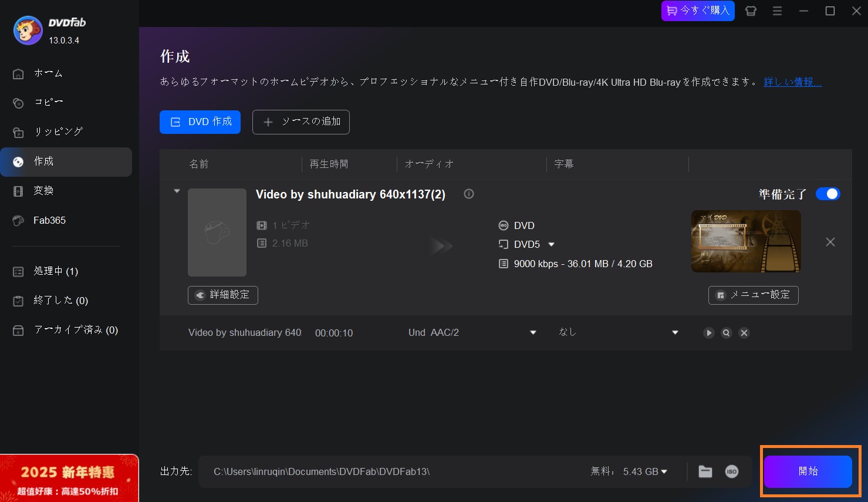The height and width of the screenshot is (502, 868).
Task: Choose output folder via folder icon
Action: (x=705, y=471)
